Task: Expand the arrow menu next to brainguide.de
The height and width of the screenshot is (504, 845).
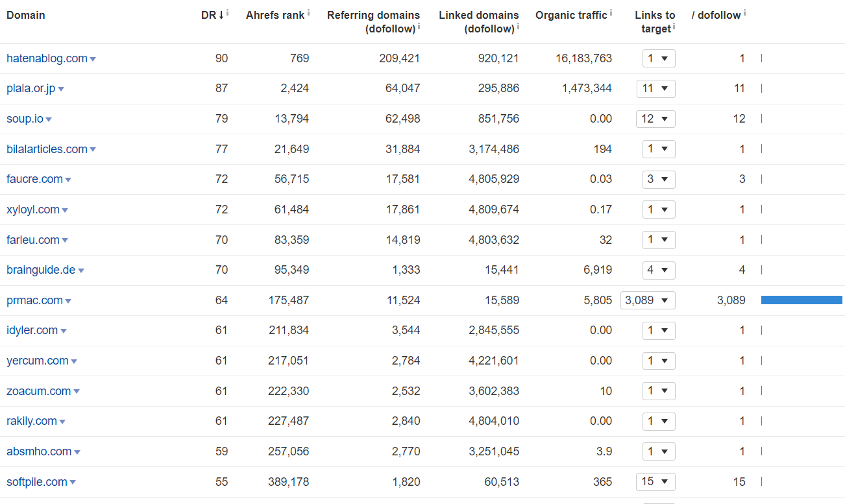Action: (81, 271)
